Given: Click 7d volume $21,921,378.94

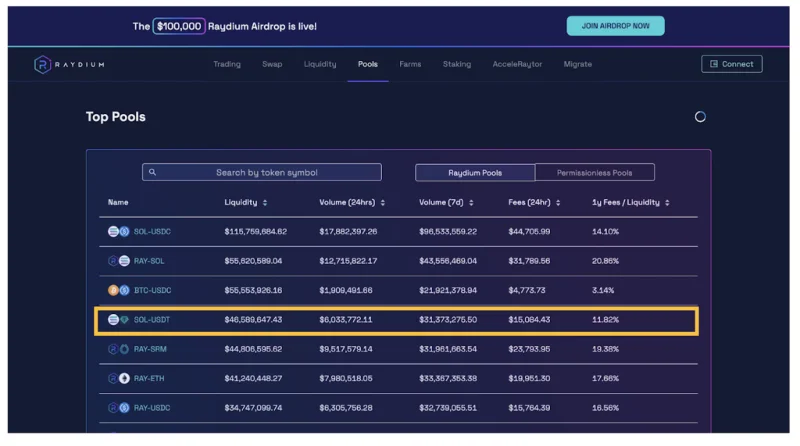Looking at the screenshot, I should (448, 290).
